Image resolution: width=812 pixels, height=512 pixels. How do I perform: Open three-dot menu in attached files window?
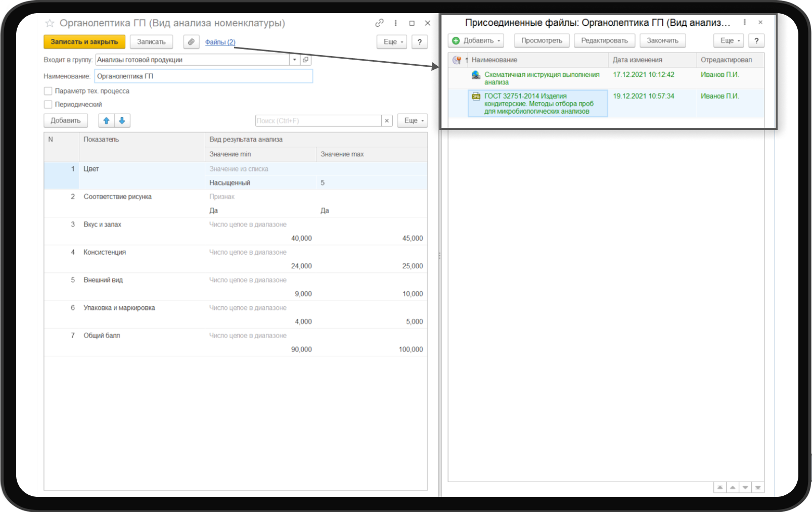click(x=744, y=22)
